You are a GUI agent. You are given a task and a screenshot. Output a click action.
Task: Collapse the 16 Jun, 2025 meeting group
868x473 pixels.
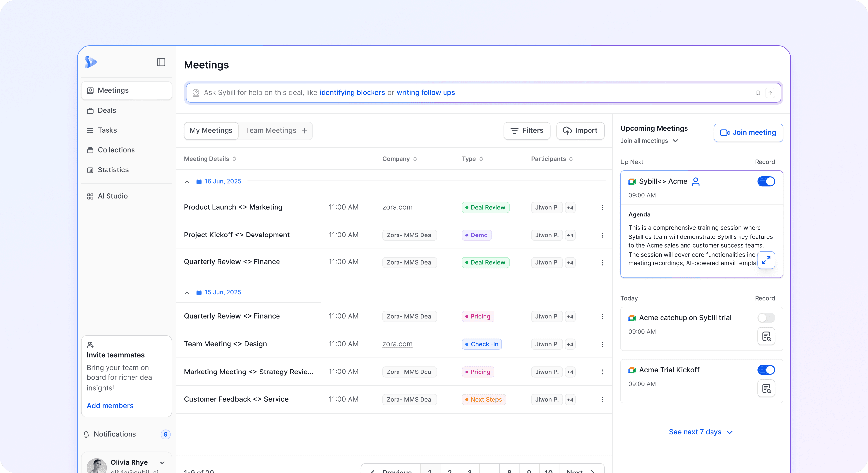point(187,182)
